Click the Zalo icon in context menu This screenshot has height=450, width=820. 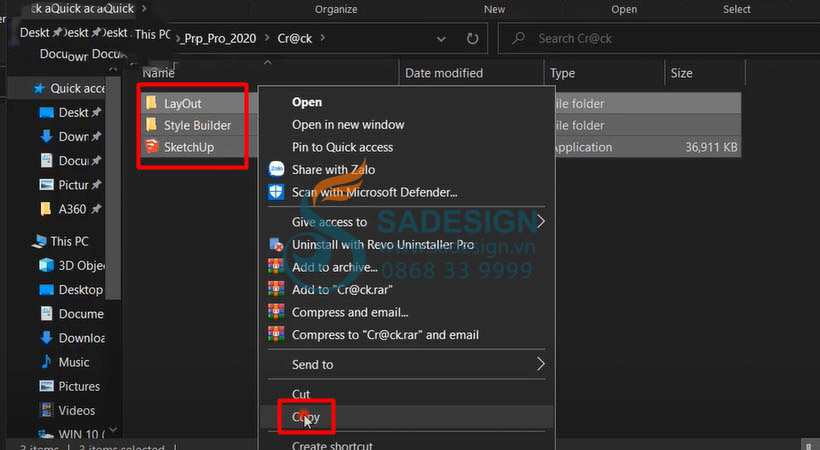pyautogui.click(x=276, y=169)
